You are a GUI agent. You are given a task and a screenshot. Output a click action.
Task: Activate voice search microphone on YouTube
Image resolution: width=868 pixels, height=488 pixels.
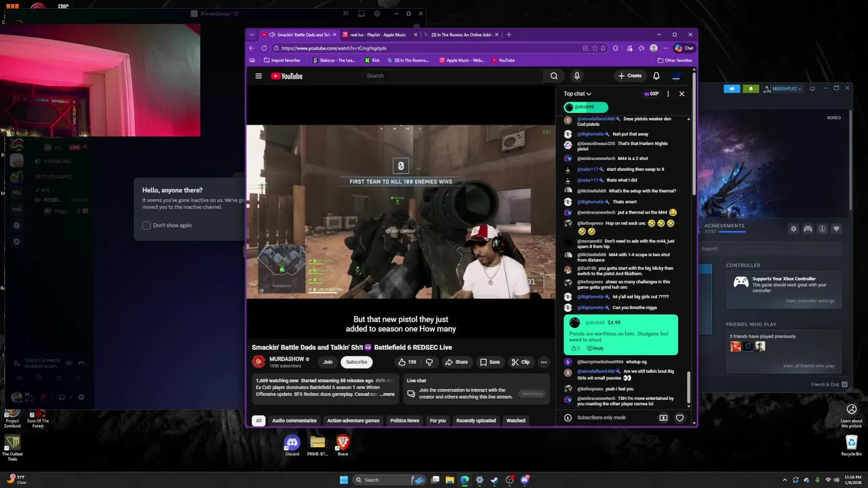tap(576, 76)
